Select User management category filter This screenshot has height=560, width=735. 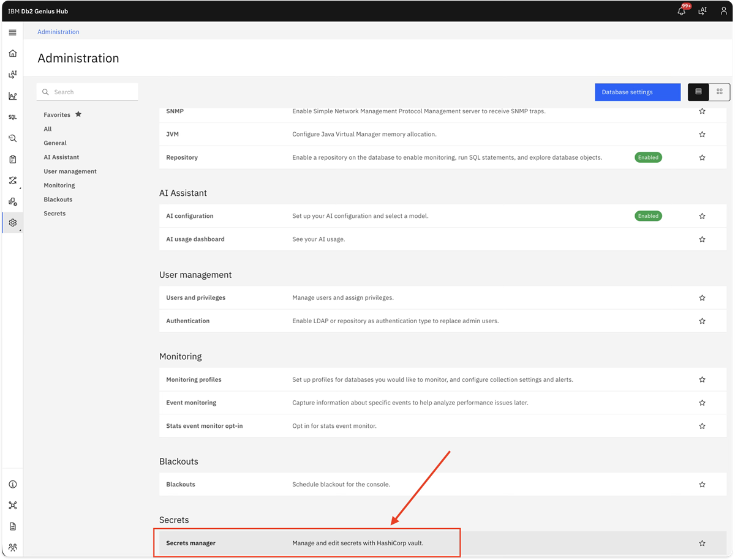click(x=70, y=171)
